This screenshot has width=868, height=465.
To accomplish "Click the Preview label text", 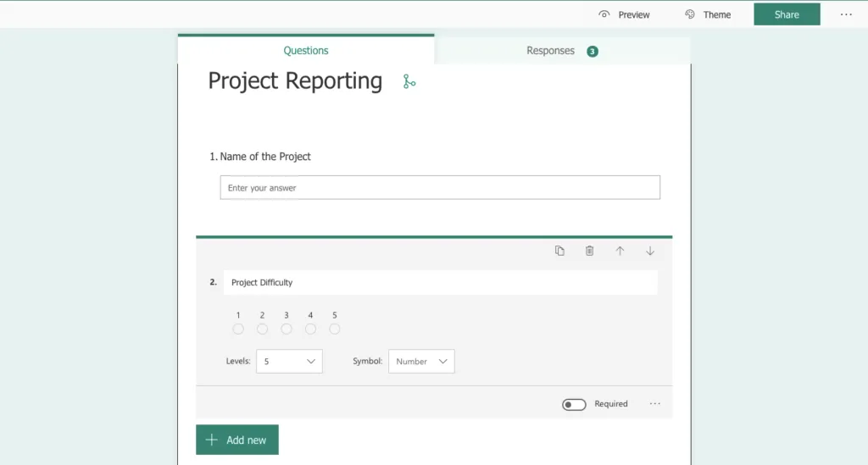I will click(634, 15).
